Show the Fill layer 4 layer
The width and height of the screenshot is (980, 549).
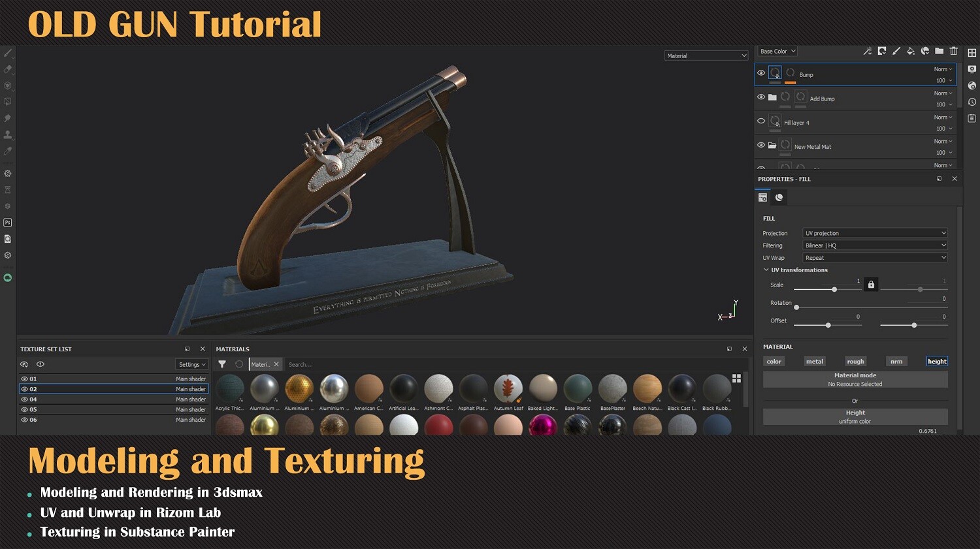pos(761,121)
